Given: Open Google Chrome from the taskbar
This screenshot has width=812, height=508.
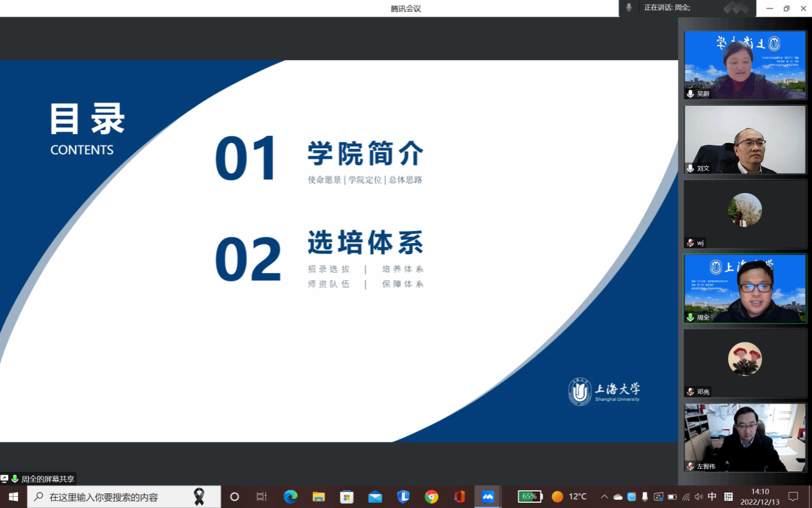Looking at the screenshot, I should click(432, 496).
